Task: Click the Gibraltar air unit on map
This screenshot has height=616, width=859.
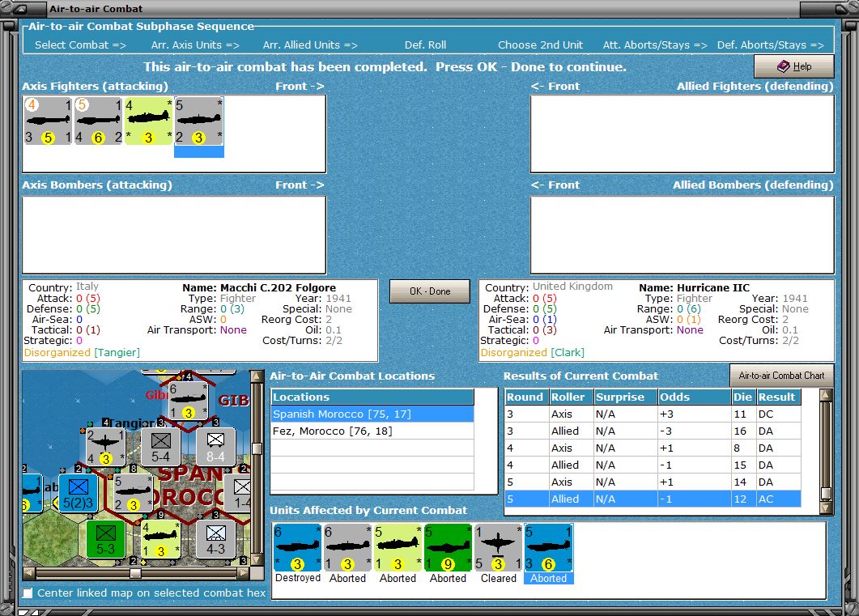Action: 188,401
